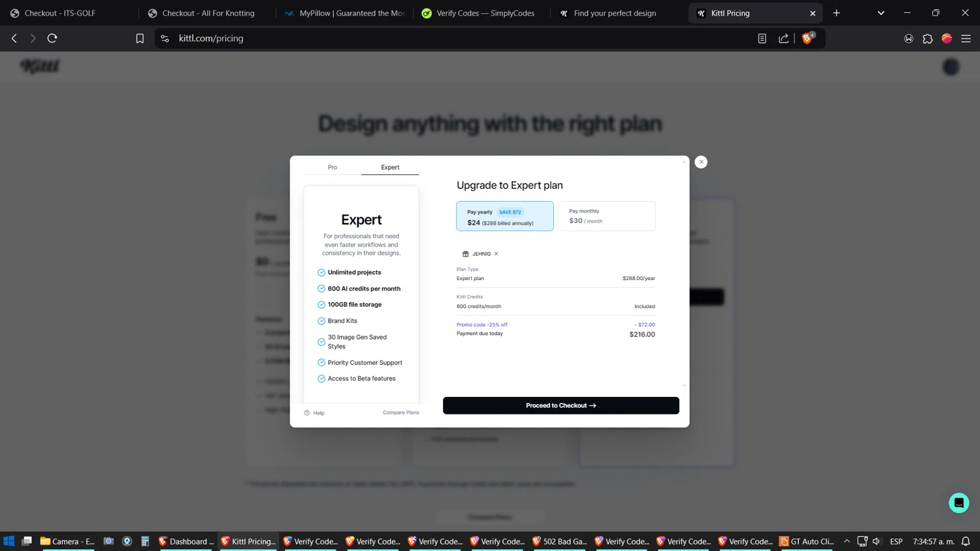
Task: Open a new browser tab
Action: click(836, 13)
